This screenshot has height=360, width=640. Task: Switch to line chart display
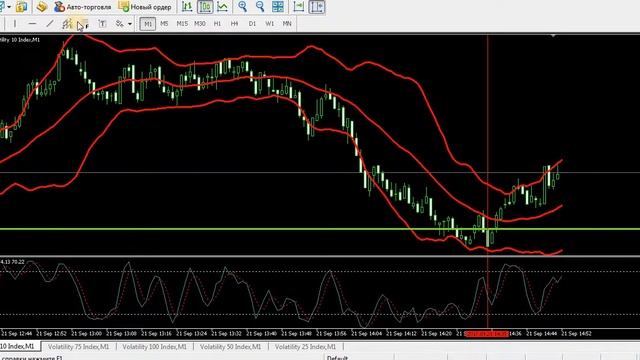pyautogui.click(x=222, y=7)
